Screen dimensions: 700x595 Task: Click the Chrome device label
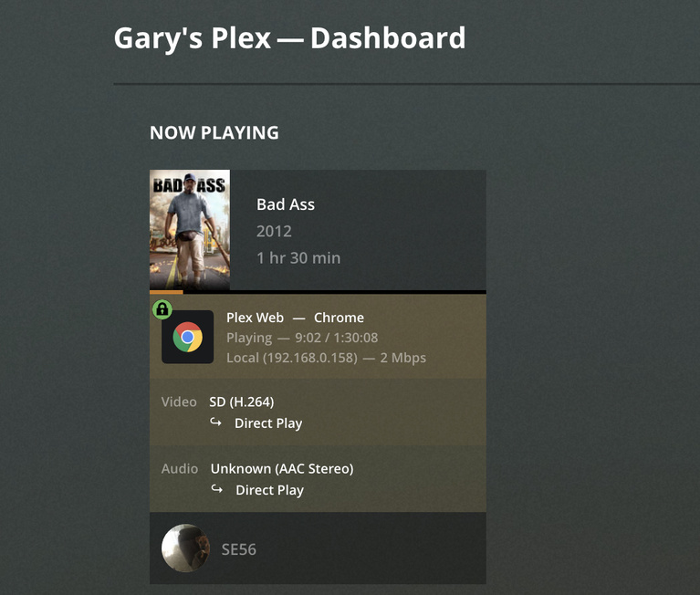[x=339, y=318]
